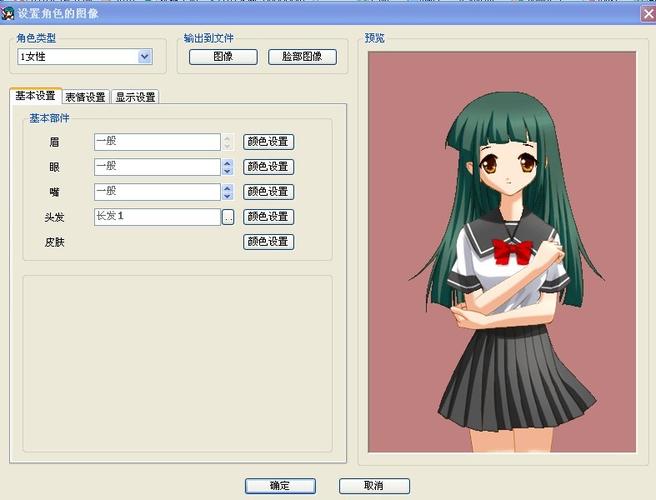
Task: Switch to the 基本设置 tab
Action: pyautogui.click(x=36, y=96)
